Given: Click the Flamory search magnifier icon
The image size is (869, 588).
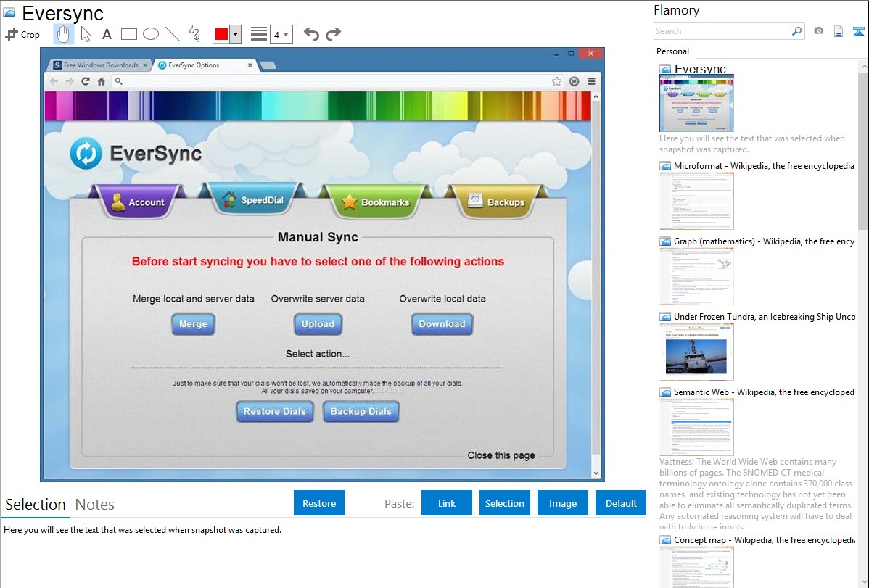Looking at the screenshot, I should 796,31.
